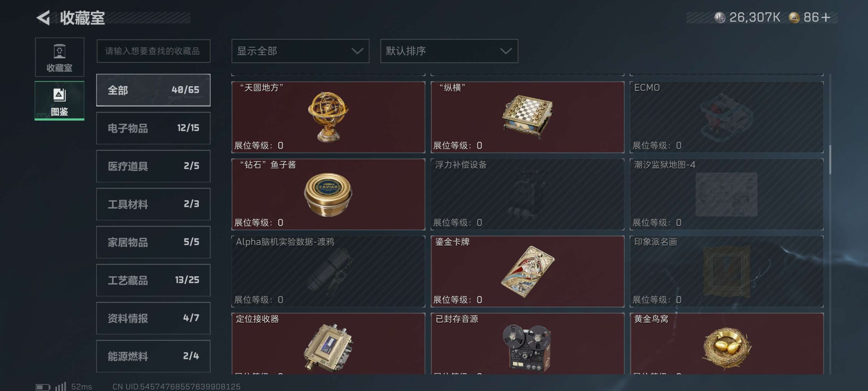Select the 图鉴 sidebar icon
Viewport: 868px width, 391px height.
pos(59,101)
